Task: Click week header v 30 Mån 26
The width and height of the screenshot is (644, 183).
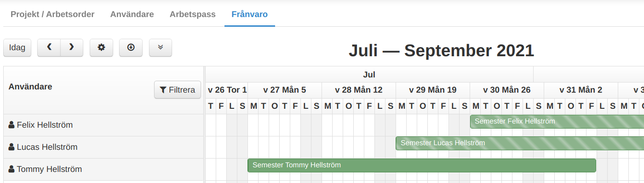Action: point(507,90)
